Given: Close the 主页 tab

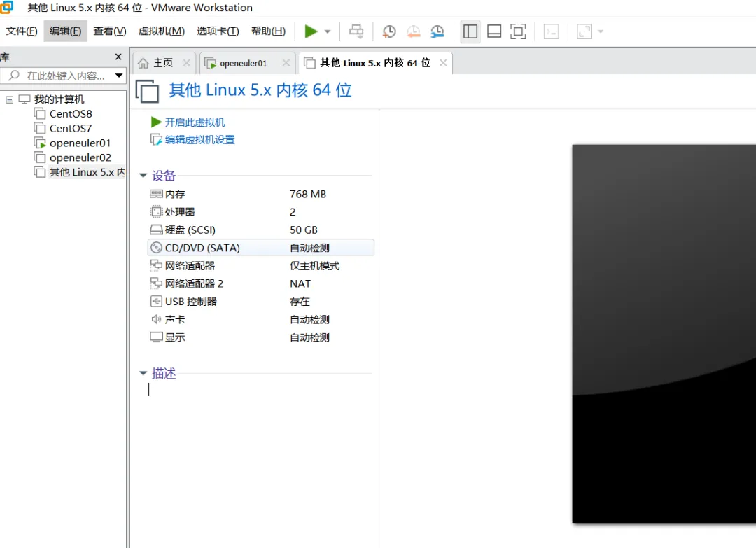Looking at the screenshot, I should click(187, 63).
